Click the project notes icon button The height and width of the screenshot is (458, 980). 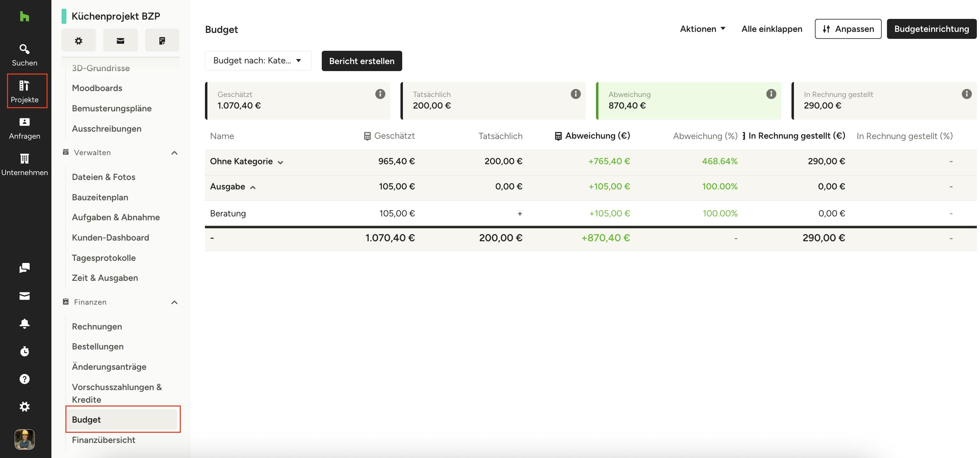click(162, 40)
